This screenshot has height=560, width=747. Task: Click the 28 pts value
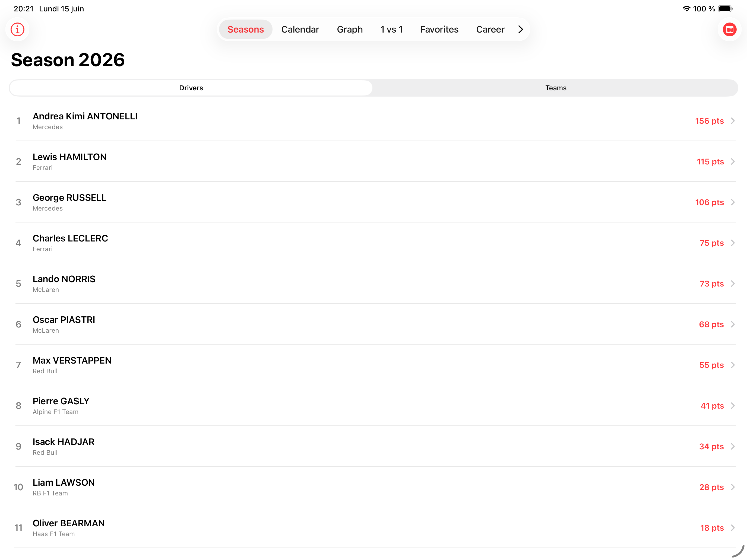tap(711, 487)
